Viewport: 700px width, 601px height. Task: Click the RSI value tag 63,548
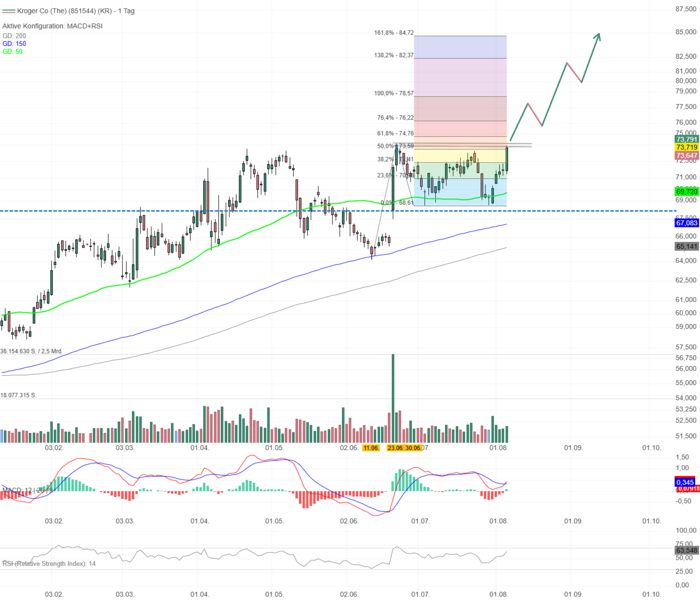687,550
